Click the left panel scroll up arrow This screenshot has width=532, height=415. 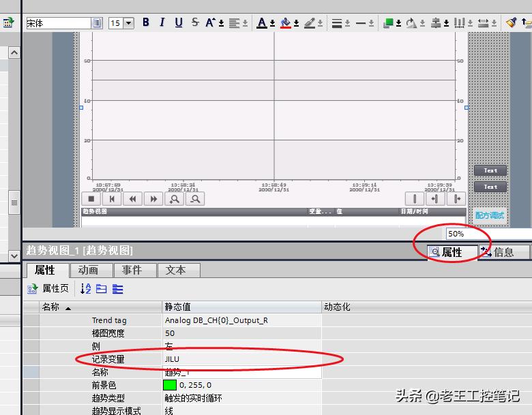tap(14, 52)
